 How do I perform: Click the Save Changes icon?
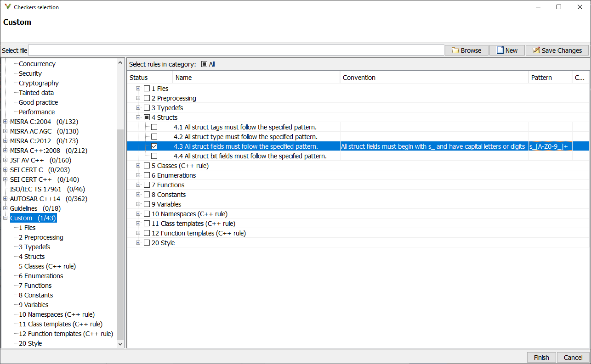point(535,50)
